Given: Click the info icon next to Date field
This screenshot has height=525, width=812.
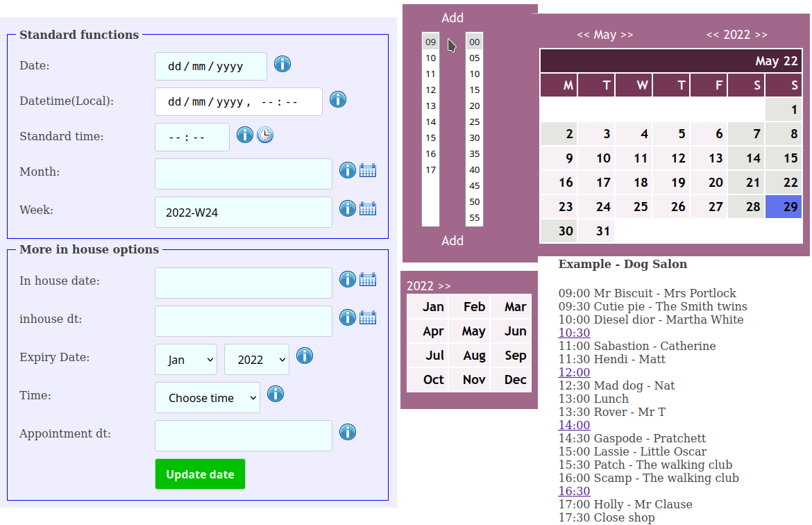Looking at the screenshot, I should pyautogui.click(x=282, y=65).
